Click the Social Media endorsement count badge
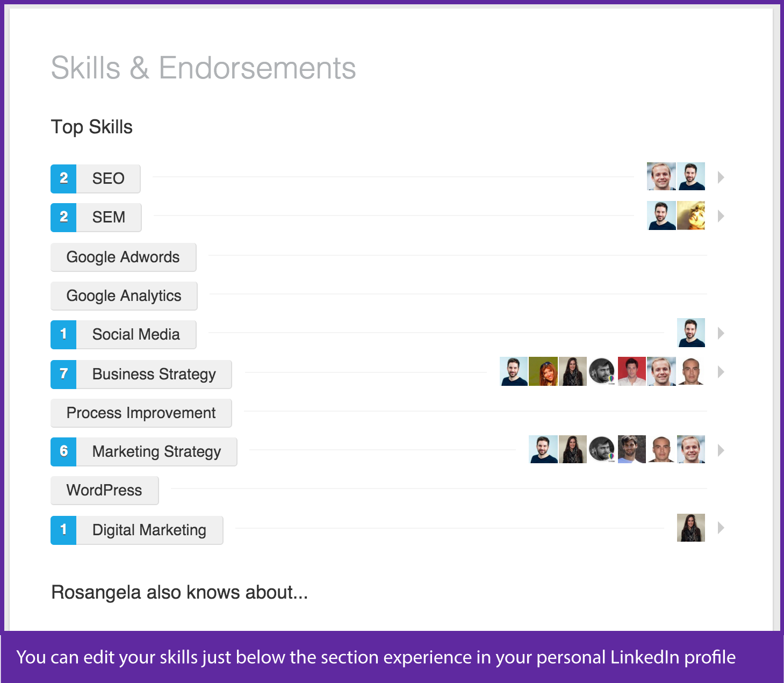 point(63,334)
